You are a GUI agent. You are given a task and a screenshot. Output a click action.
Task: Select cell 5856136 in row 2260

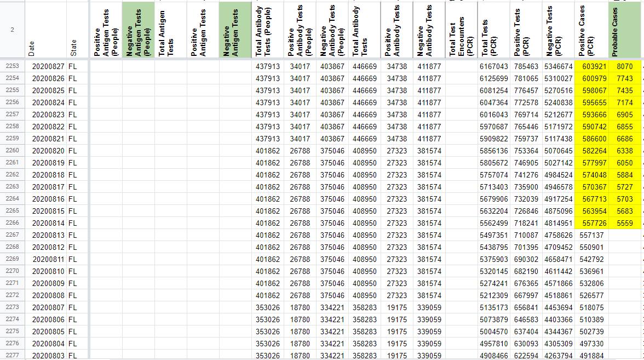tap(494, 150)
